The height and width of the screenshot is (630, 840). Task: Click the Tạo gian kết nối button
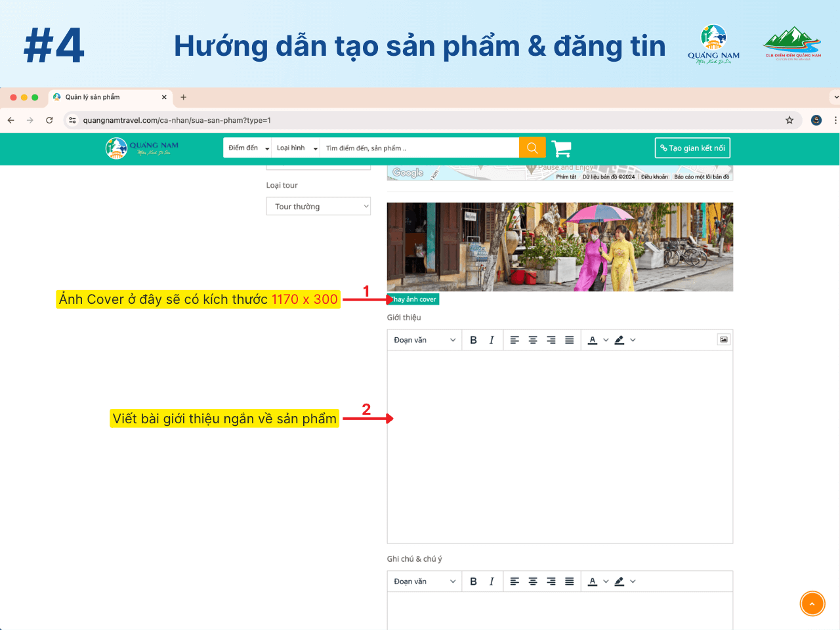[692, 148]
